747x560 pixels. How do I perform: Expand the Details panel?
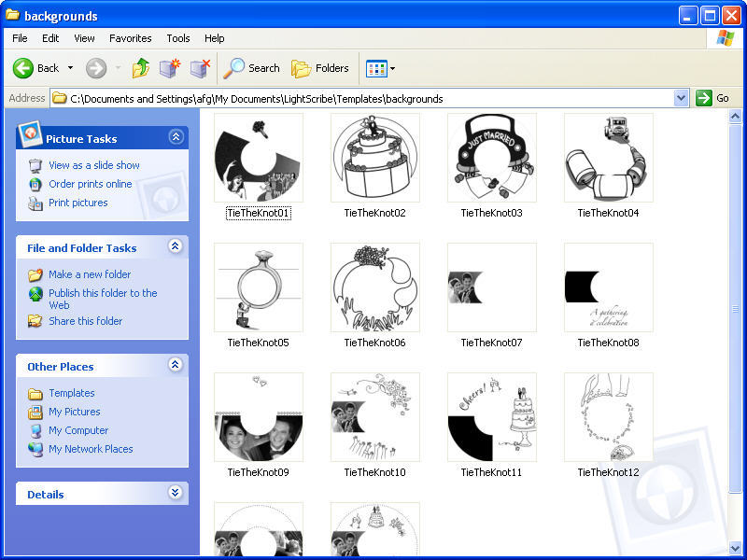tap(176, 493)
